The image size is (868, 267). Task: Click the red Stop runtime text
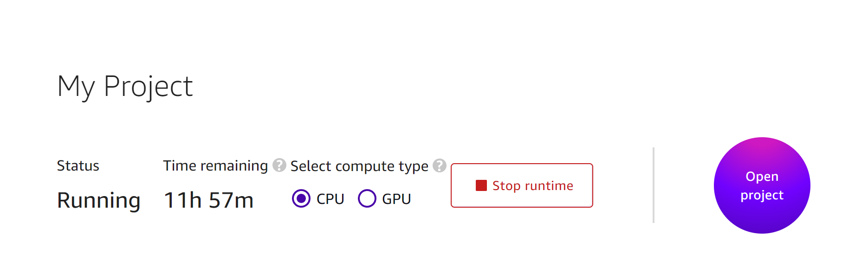coord(532,185)
